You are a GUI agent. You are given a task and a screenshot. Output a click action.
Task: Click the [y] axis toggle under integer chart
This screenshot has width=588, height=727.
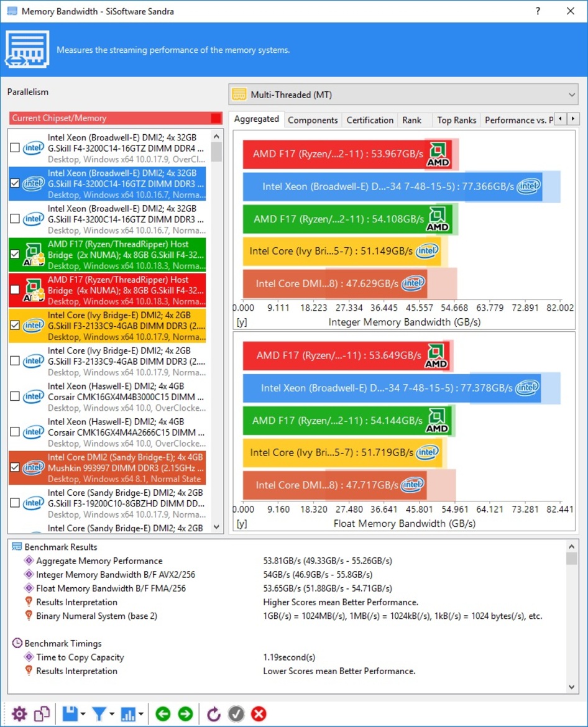242,322
